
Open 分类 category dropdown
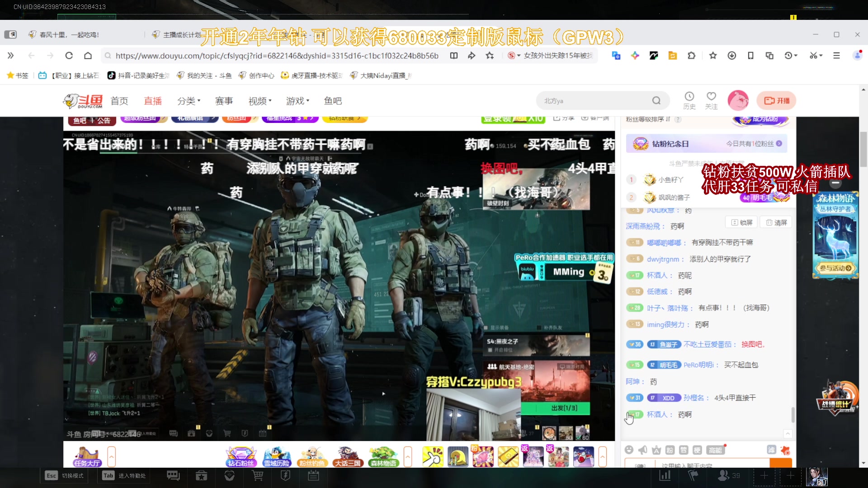point(189,101)
